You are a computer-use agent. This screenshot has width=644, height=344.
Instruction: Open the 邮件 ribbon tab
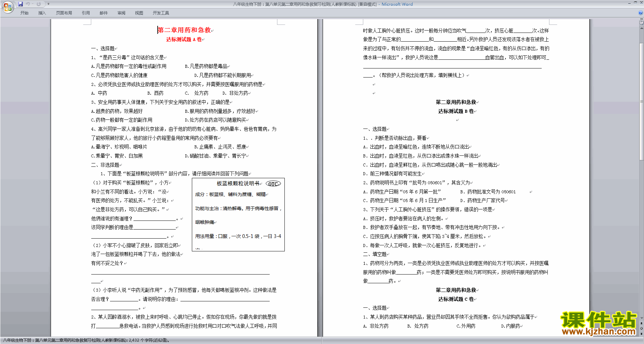[x=104, y=13]
